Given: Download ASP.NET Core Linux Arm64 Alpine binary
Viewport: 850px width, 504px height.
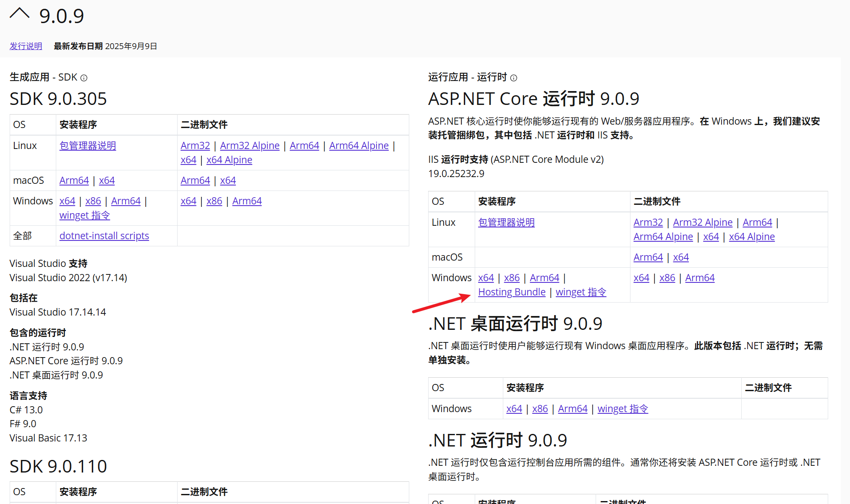Looking at the screenshot, I should [x=663, y=237].
